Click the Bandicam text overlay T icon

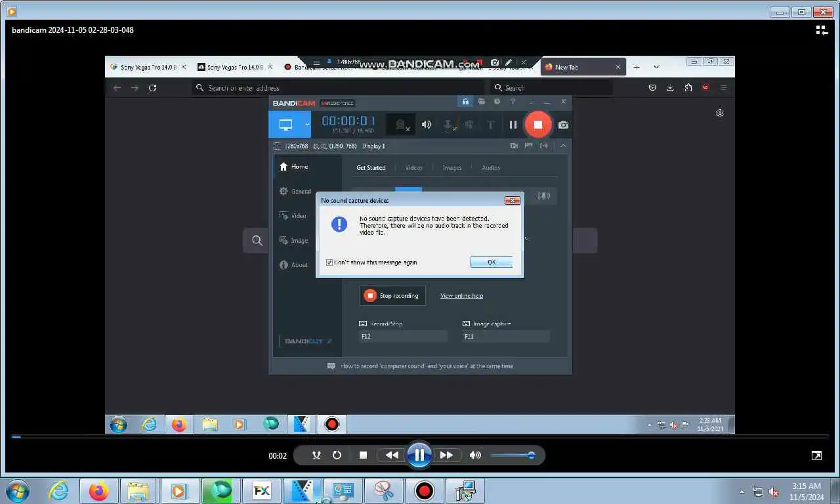pyautogui.click(x=490, y=125)
